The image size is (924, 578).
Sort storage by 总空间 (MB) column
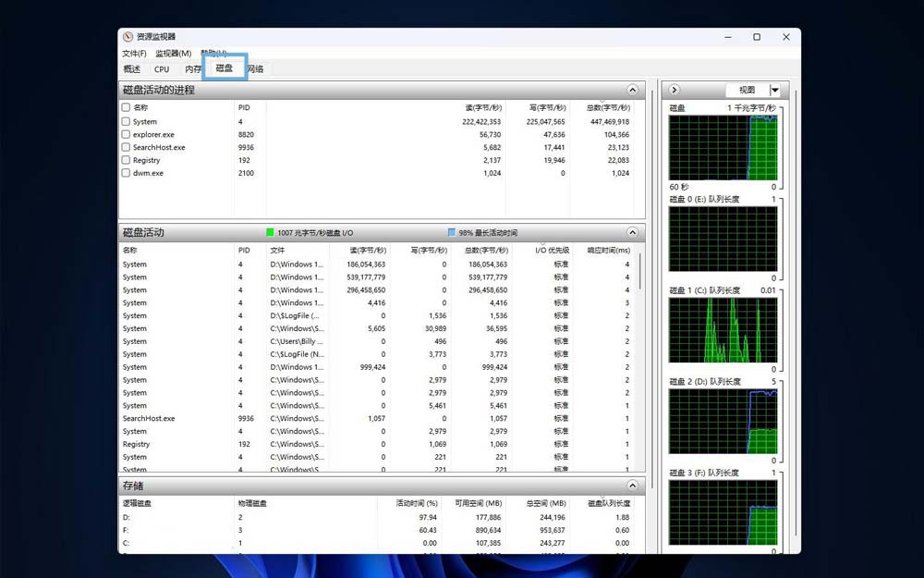tap(545, 503)
